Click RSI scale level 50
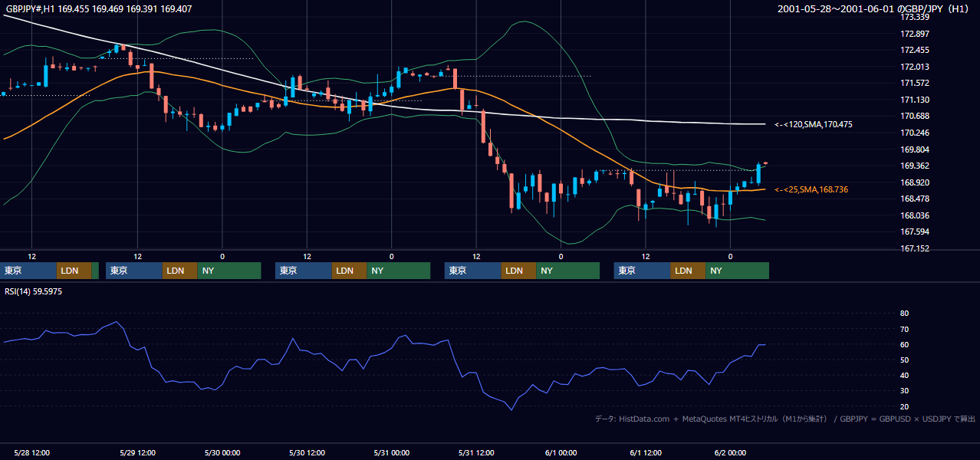The width and height of the screenshot is (980, 460). point(905,360)
